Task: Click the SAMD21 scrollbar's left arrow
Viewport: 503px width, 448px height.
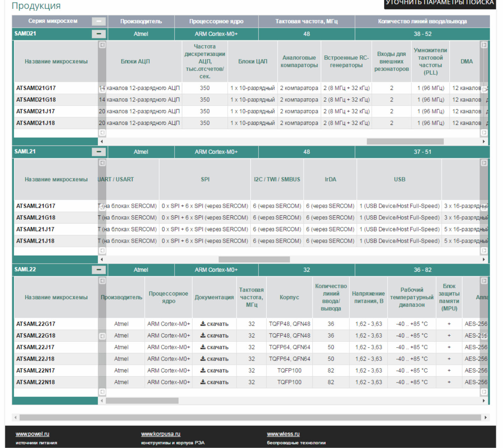Action: pyautogui.click(x=102, y=142)
